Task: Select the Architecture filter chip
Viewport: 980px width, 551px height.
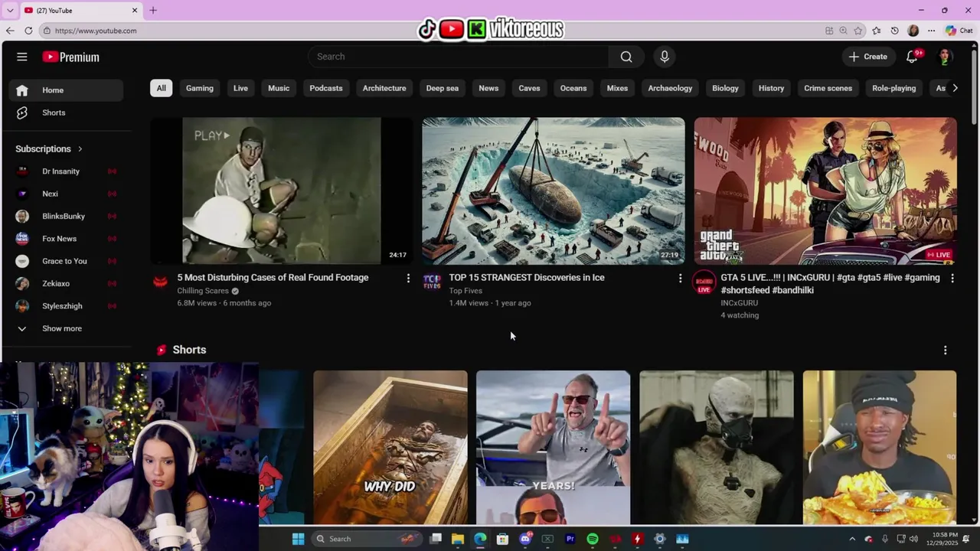Action: point(384,88)
